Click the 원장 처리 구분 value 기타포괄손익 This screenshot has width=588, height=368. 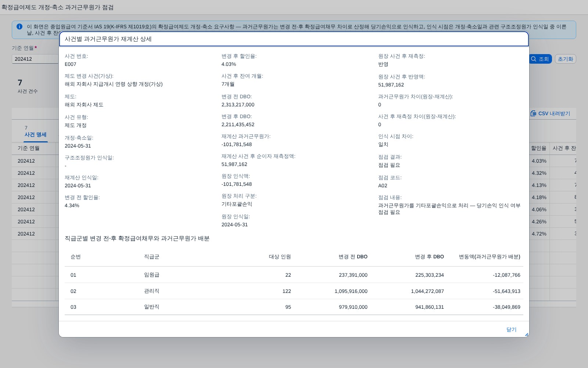[x=237, y=204]
